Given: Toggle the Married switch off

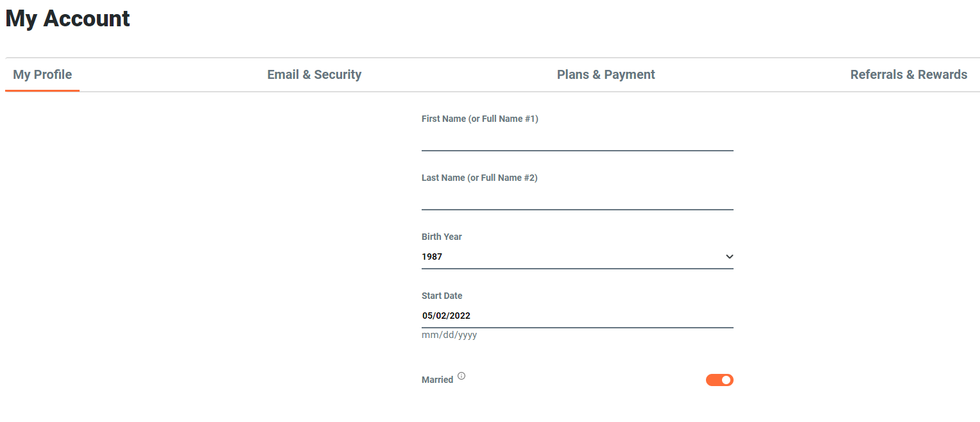Looking at the screenshot, I should pyautogui.click(x=719, y=380).
